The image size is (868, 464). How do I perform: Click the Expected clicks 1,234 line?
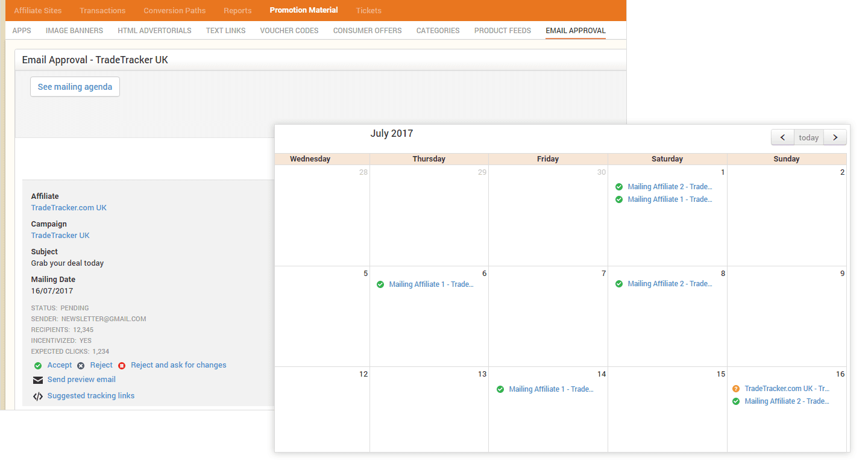pyautogui.click(x=70, y=351)
